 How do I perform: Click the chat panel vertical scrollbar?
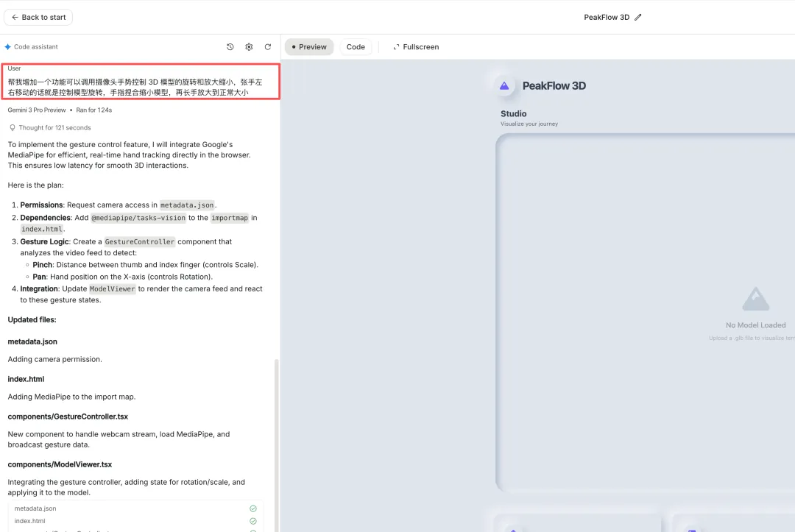(278, 441)
